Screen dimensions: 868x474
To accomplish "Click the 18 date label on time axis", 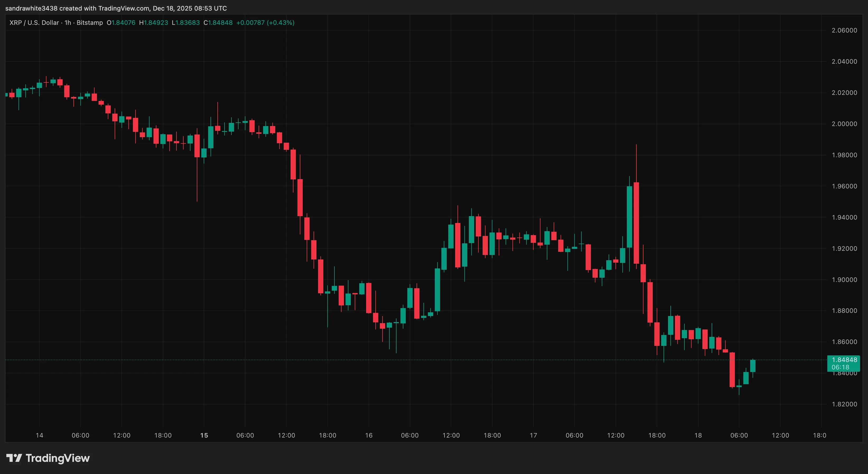I will click(698, 435).
